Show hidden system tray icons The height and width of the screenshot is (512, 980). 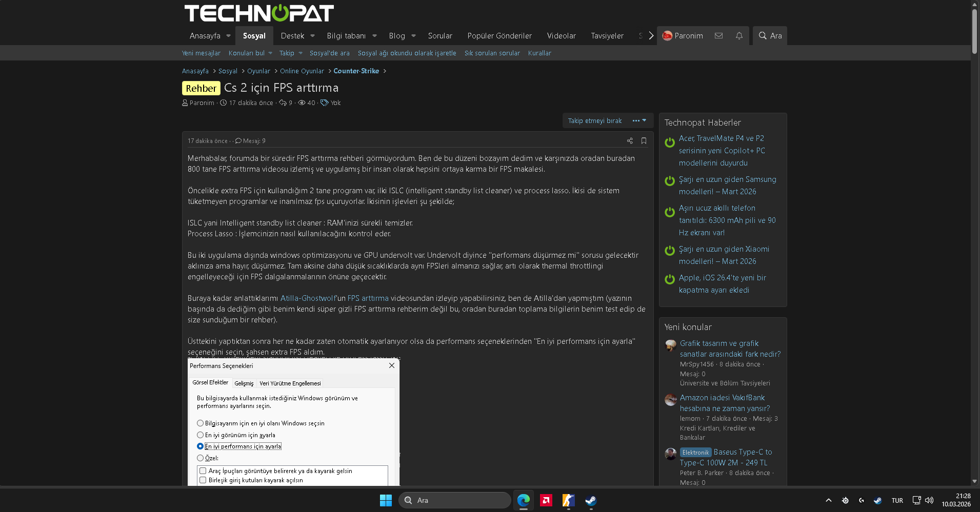pyautogui.click(x=828, y=500)
